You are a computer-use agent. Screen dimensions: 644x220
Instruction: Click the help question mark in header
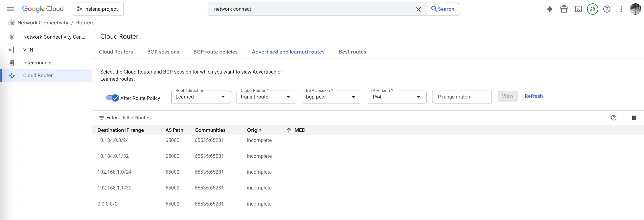coord(607,9)
